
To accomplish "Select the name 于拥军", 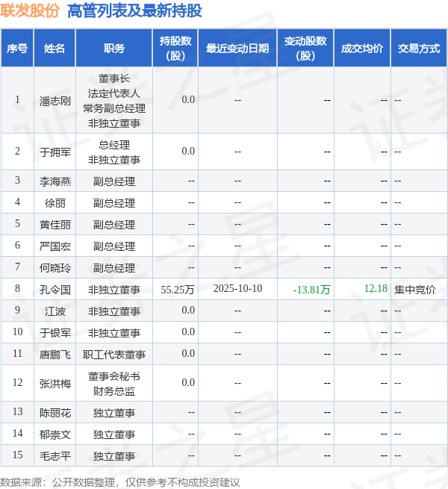I will coord(55,152).
